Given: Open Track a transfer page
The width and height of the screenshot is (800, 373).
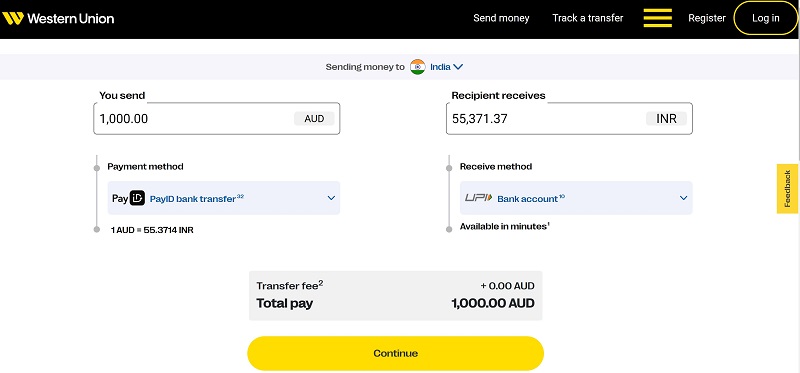Looking at the screenshot, I should click(x=588, y=18).
